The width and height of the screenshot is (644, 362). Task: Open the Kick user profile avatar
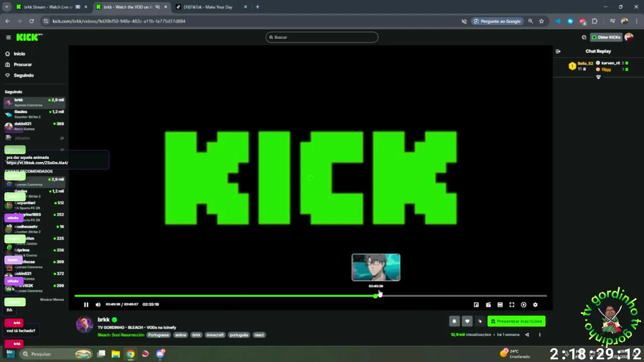[x=628, y=37]
